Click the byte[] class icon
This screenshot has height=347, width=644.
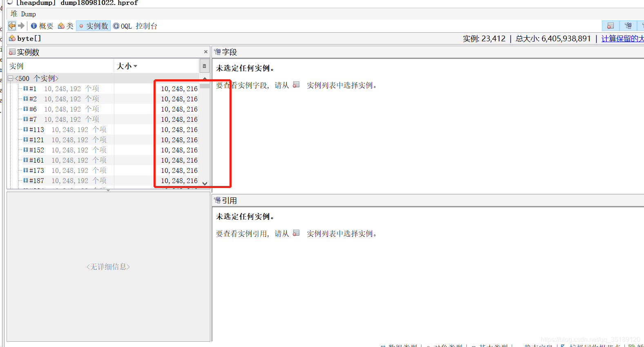[12, 38]
